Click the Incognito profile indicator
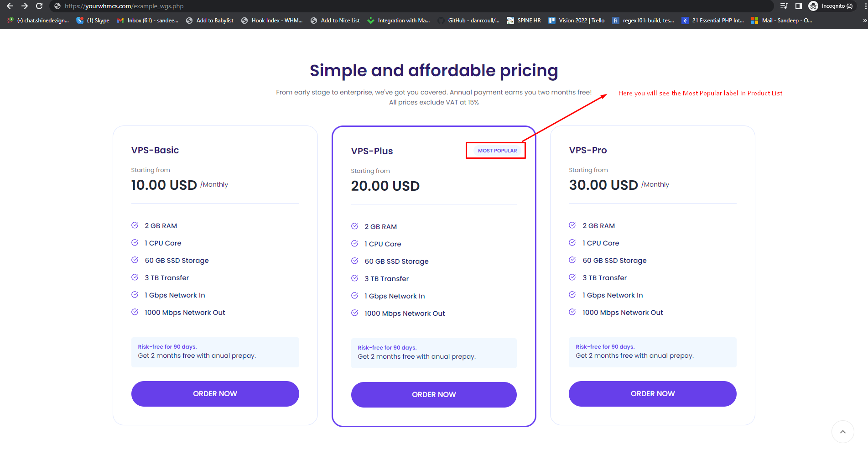Screen dimensions: 868x455 pyautogui.click(x=831, y=6)
